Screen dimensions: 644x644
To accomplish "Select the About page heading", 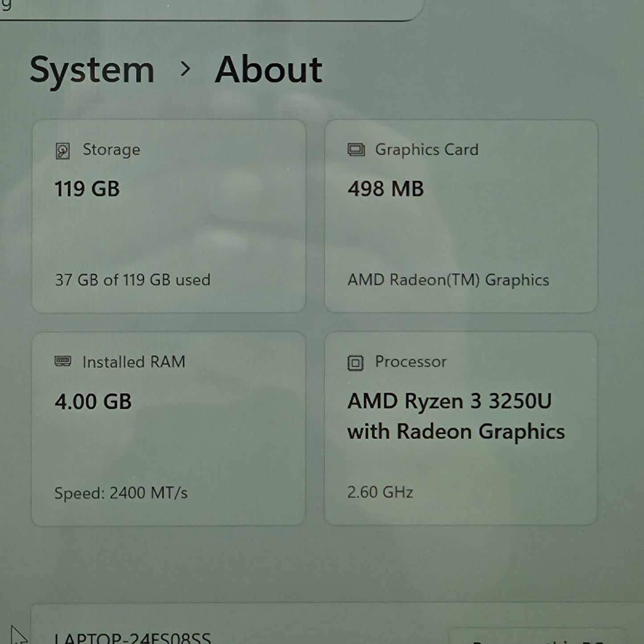I will (x=268, y=70).
